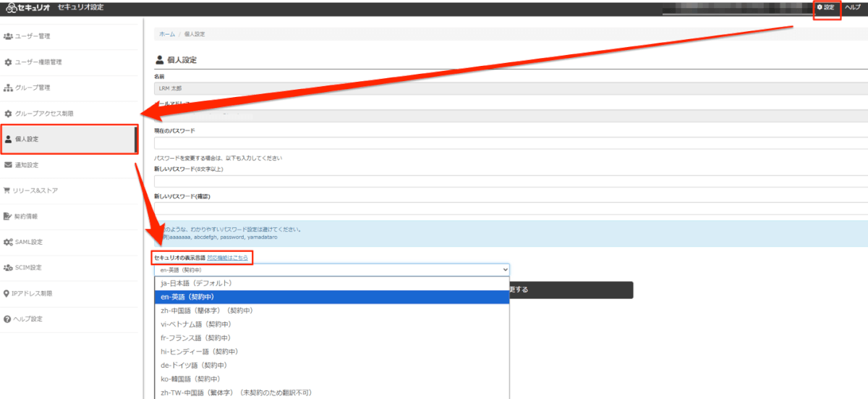
Task: Select ja-日本語（デフォルト） option
Action: point(332,283)
